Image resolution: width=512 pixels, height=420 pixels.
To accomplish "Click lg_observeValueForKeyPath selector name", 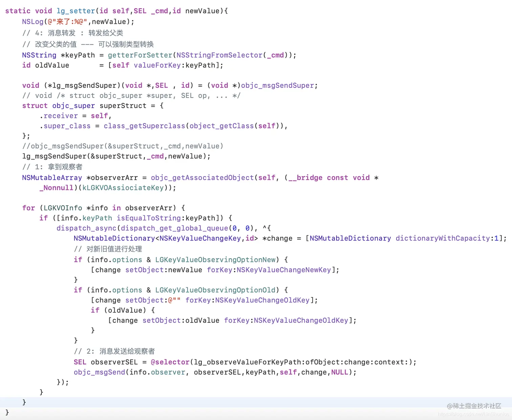I will [247, 362].
